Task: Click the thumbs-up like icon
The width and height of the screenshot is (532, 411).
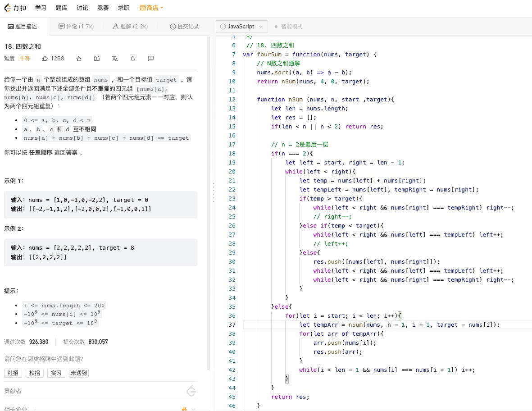Action: [45, 59]
